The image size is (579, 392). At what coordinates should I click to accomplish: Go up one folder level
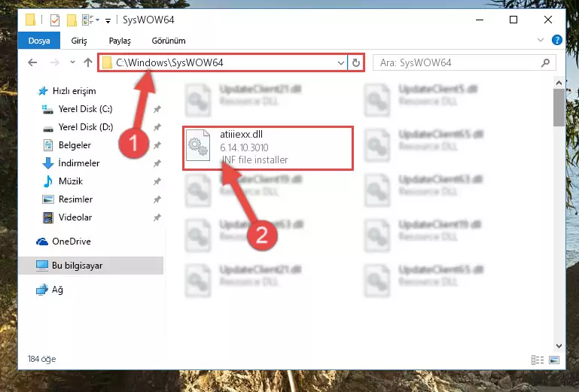tap(88, 62)
